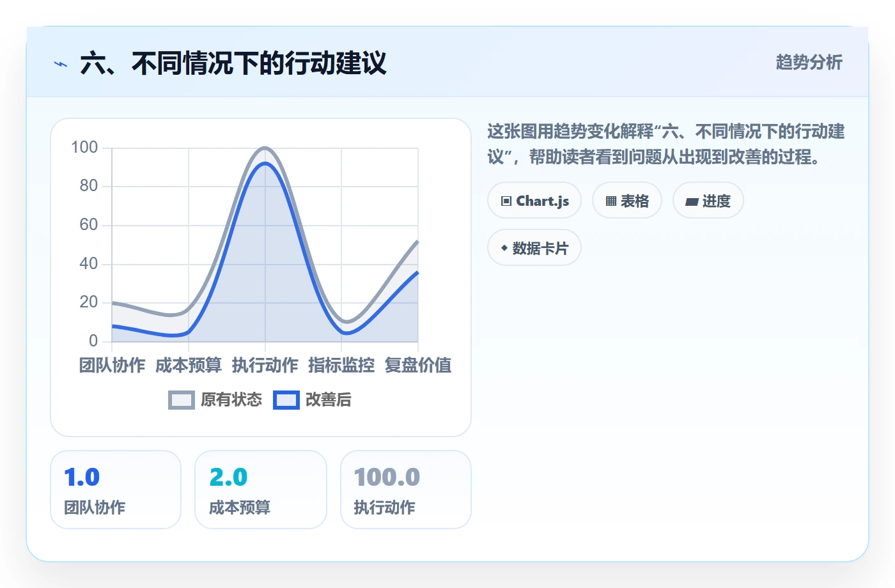Toggle the 改善后 legend series
Viewport: 895px width, 588px height.
click(x=313, y=400)
